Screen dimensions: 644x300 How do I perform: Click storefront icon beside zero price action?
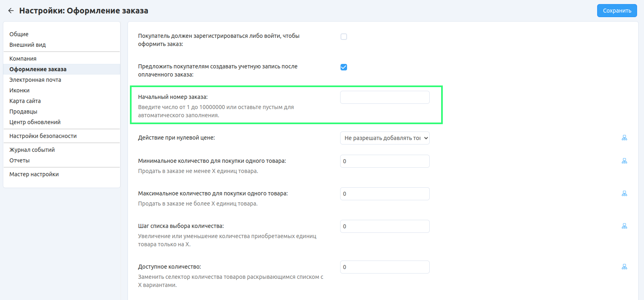point(624,138)
